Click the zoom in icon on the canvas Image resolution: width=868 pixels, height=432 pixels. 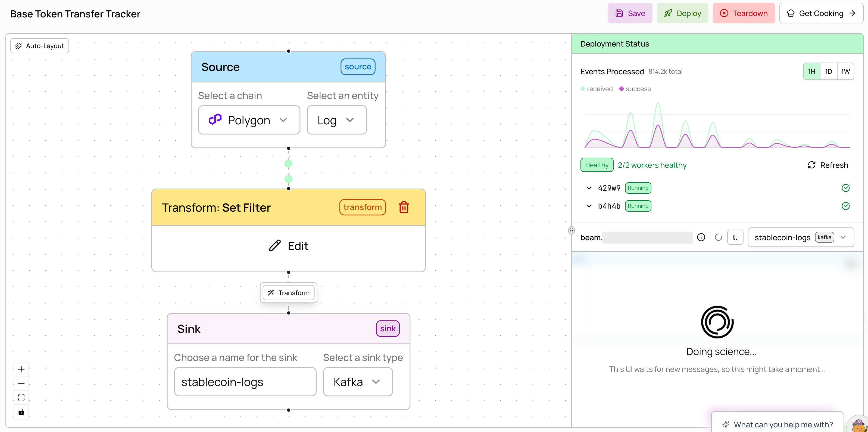coord(21,369)
